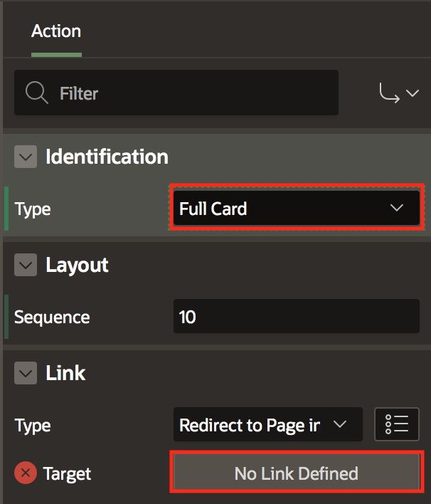Click the Sequence property label
431x504 pixels.
(x=52, y=317)
